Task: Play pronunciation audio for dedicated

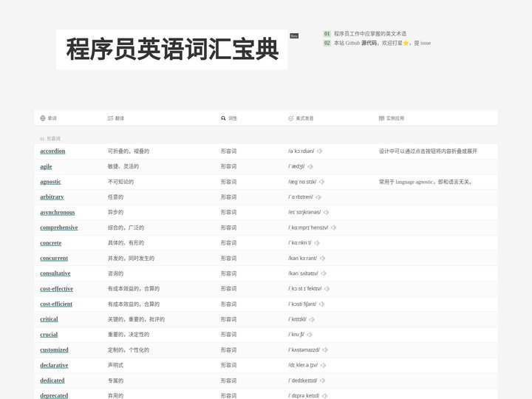Action: [322, 381]
